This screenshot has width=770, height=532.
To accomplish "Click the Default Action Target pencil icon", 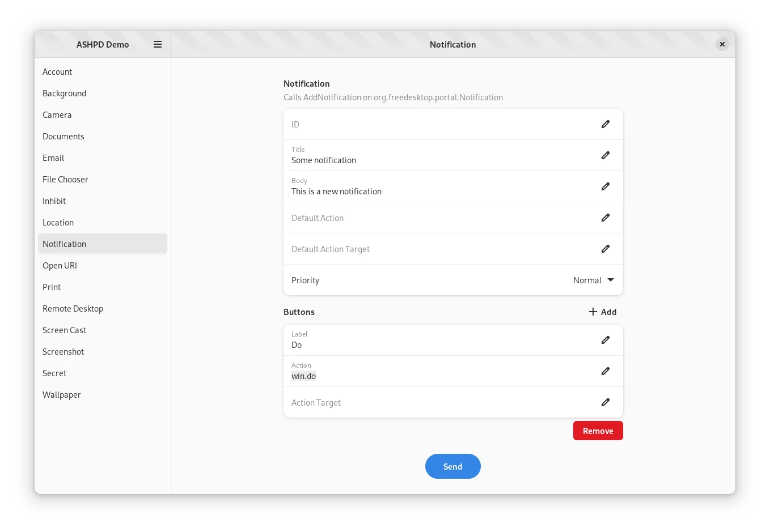I will coord(606,249).
